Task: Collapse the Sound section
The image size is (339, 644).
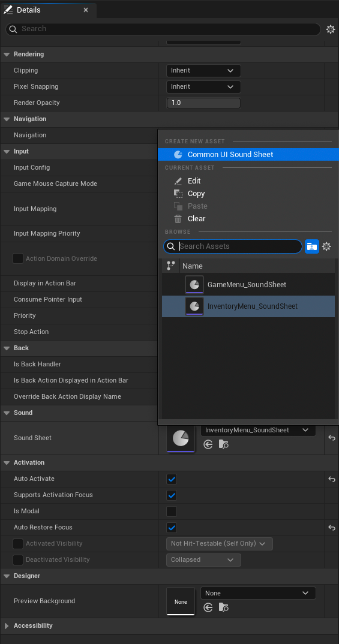Action: point(7,413)
